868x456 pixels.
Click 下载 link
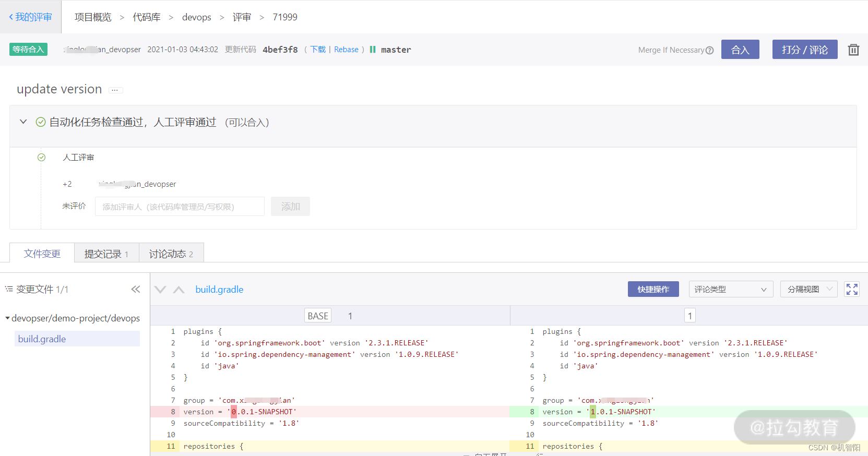(318, 50)
